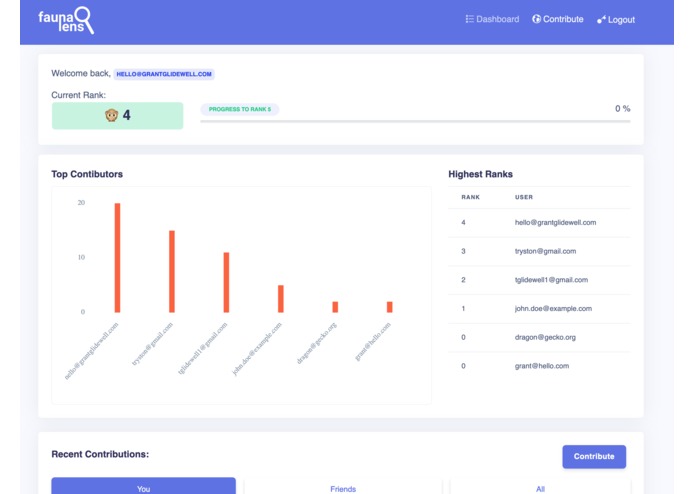Click rank value 2 in the table
The image size is (695, 494).
point(463,280)
